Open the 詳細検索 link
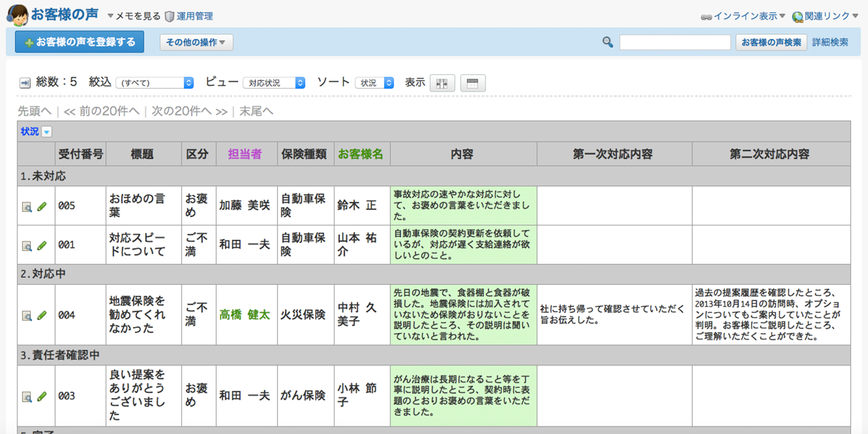This screenshot has height=434, width=868. coord(830,42)
